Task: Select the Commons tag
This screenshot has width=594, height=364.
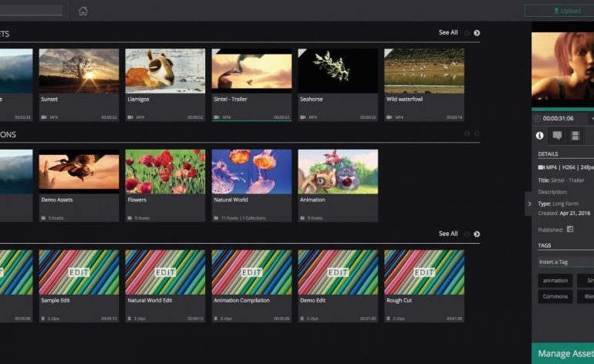Action: [x=555, y=297]
